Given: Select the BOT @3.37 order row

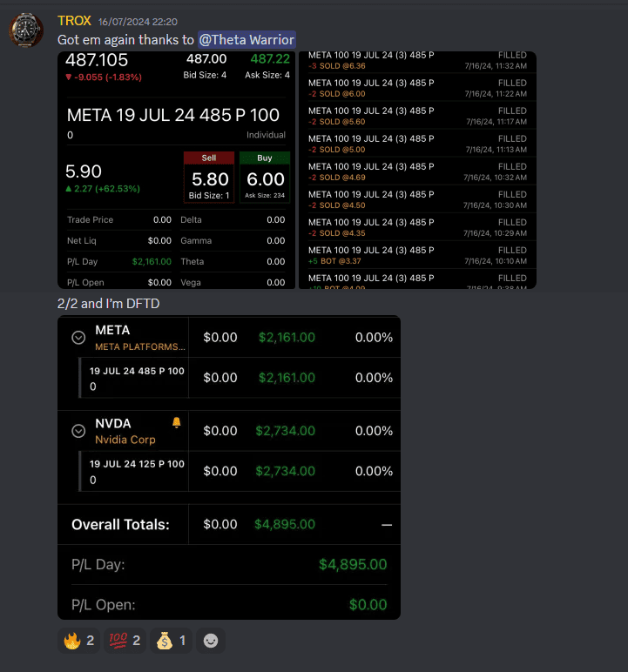Looking at the screenshot, I should (417, 255).
